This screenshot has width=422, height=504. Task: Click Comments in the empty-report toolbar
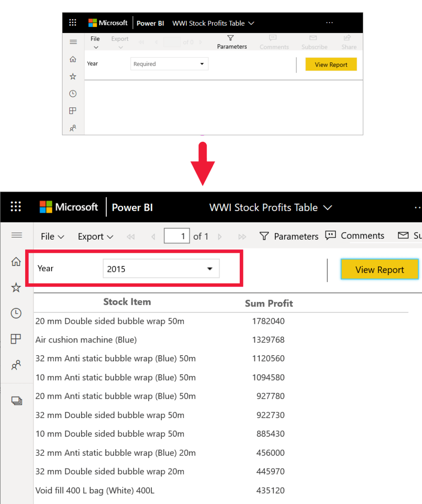point(274,42)
